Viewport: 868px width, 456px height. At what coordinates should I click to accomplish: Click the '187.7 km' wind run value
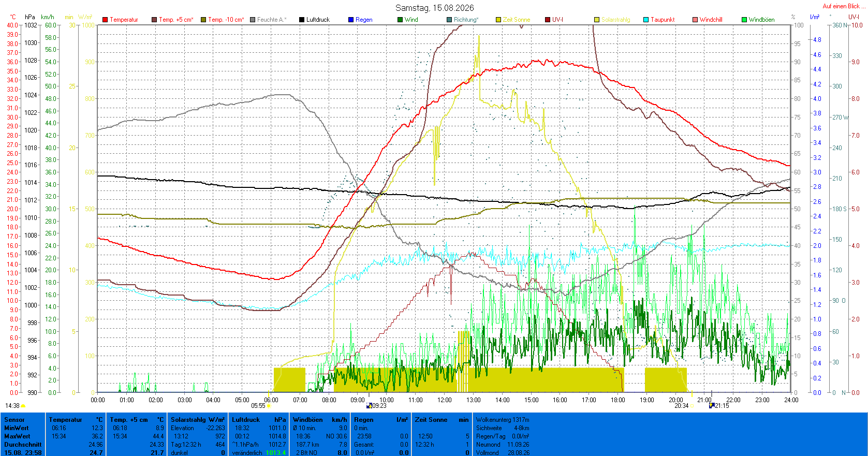307,445
